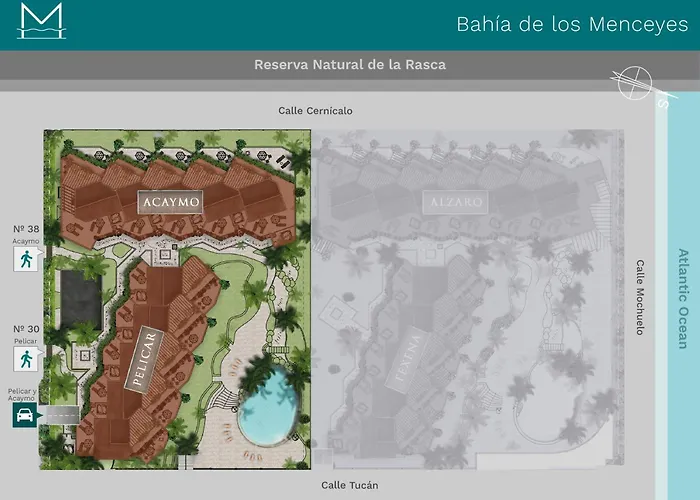Click the blue swimming pool on the map
The width and height of the screenshot is (700, 500).
pyautogui.click(x=268, y=406)
